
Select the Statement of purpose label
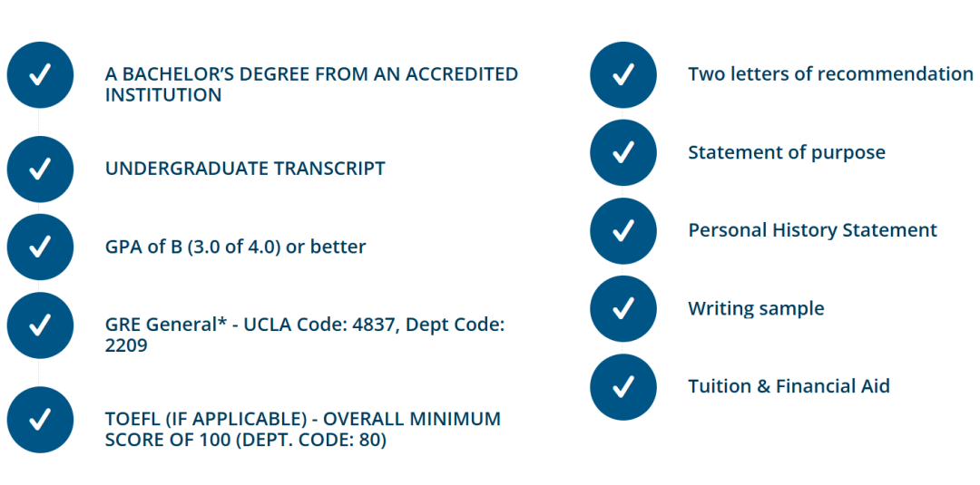(787, 153)
